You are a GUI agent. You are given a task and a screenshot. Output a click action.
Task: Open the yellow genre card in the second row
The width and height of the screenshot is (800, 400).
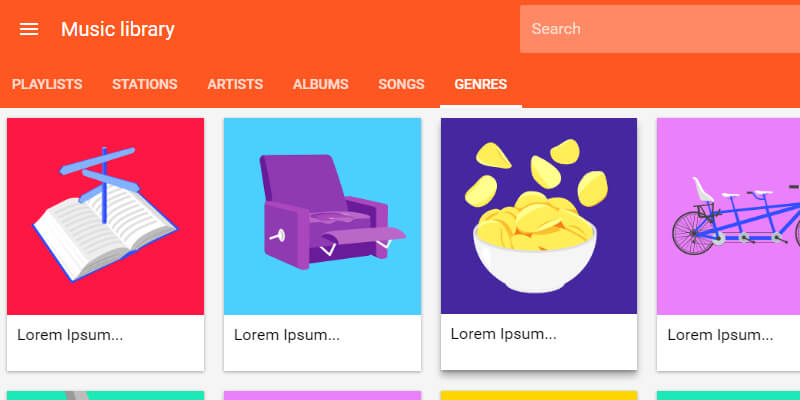tap(539, 395)
